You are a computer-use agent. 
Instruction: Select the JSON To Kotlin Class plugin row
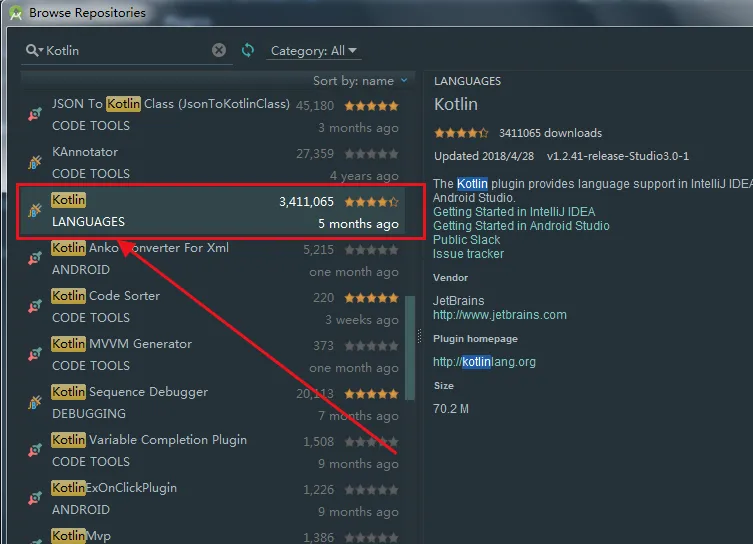point(213,115)
